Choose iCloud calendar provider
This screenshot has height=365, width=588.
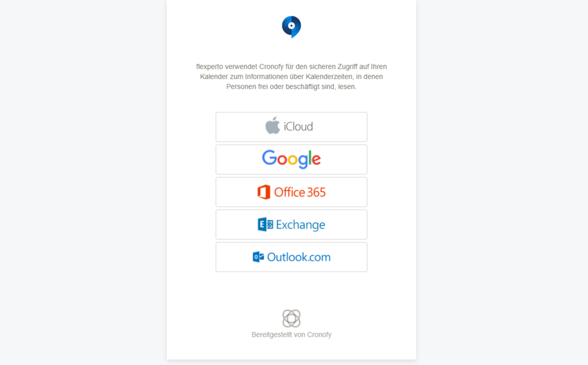click(x=292, y=127)
